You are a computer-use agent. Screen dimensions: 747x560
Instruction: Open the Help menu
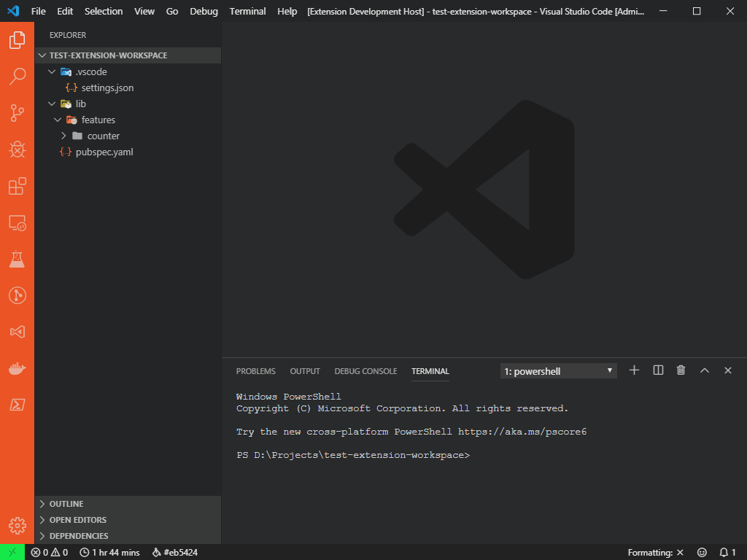coord(287,11)
